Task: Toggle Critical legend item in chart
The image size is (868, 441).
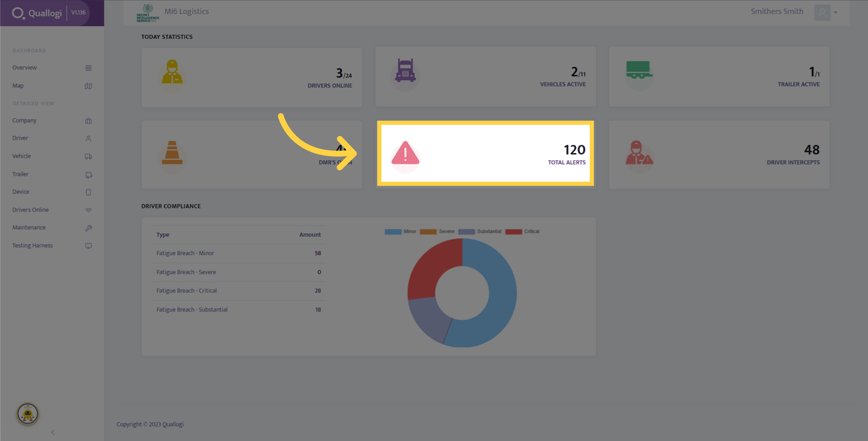Action: 522,232
